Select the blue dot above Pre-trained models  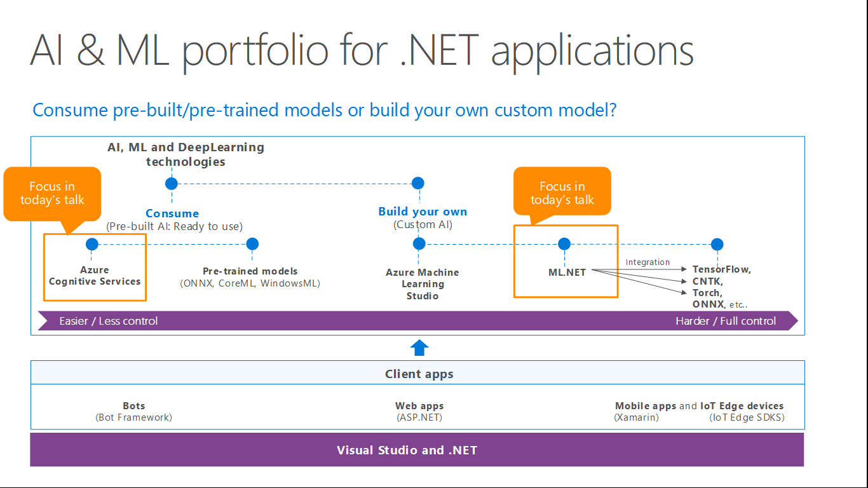tap(252, 244)
